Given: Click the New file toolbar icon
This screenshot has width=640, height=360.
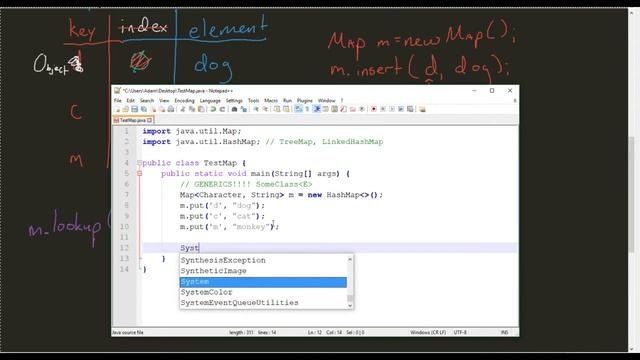Looking at the screenshot, I should [117, 109].
